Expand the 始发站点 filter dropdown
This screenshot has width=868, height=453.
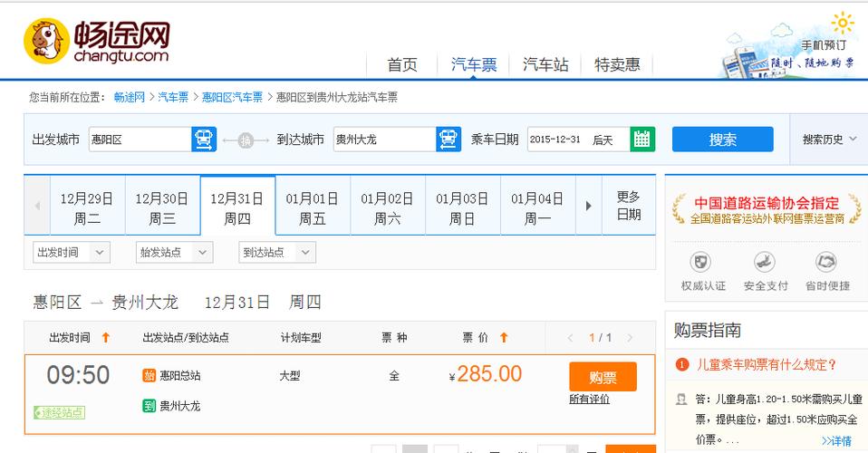click(x=174, y=253)
